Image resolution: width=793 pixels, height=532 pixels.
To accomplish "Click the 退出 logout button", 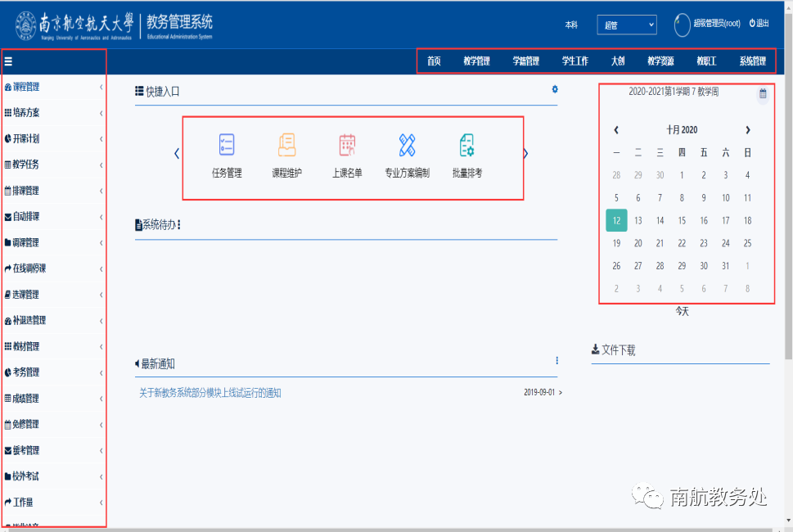I will coord(759,24).
